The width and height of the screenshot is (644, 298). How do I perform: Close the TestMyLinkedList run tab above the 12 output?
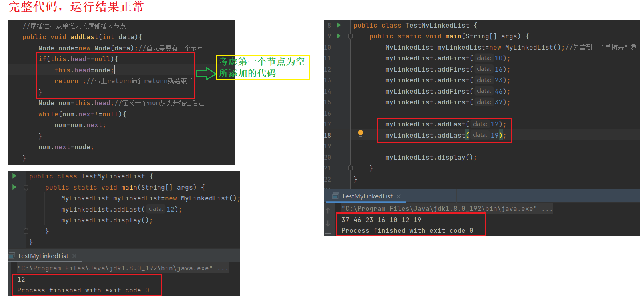pos(74,256)
